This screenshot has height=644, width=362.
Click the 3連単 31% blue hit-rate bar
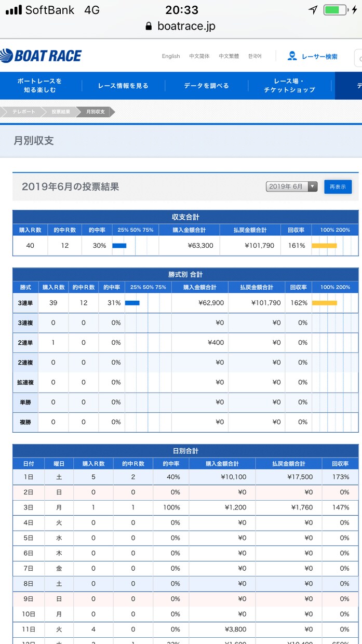pos(132,303)
